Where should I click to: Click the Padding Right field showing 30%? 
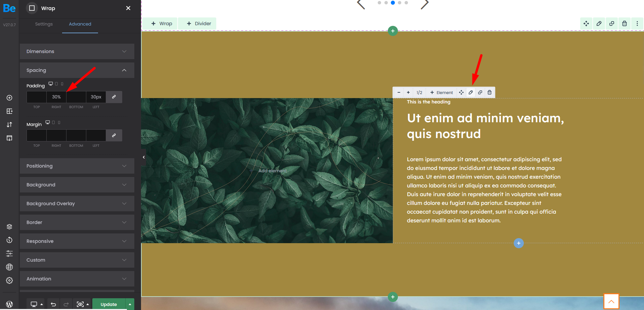click(x=56, y=97)
